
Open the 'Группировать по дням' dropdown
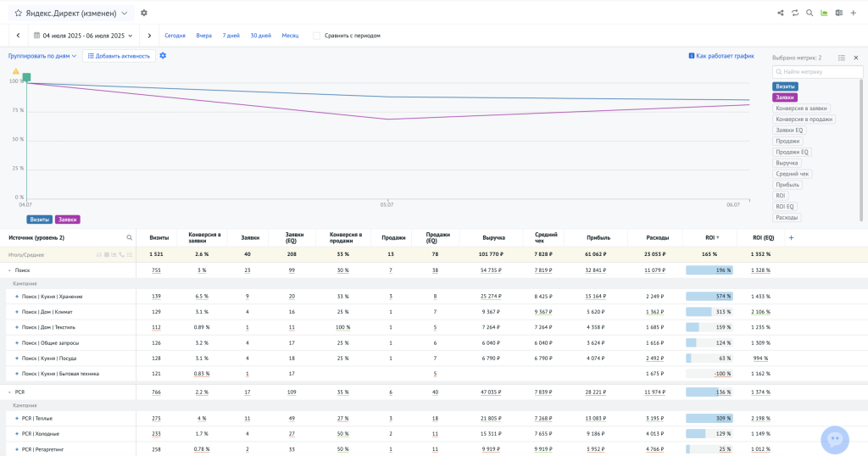tap(42, 56)
